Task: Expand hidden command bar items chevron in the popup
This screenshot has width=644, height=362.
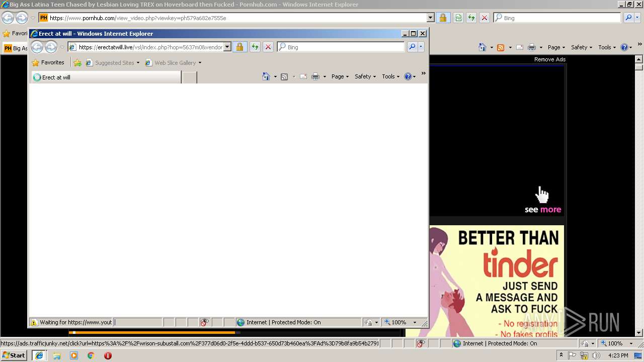Action: pyautogui.click(x=423, y=73)
